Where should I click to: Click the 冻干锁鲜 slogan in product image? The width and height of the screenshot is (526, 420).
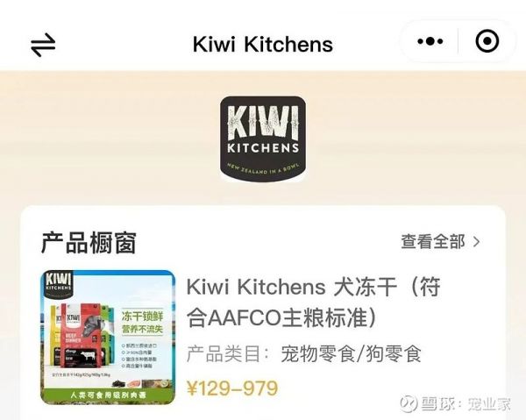tap(142, 317)
